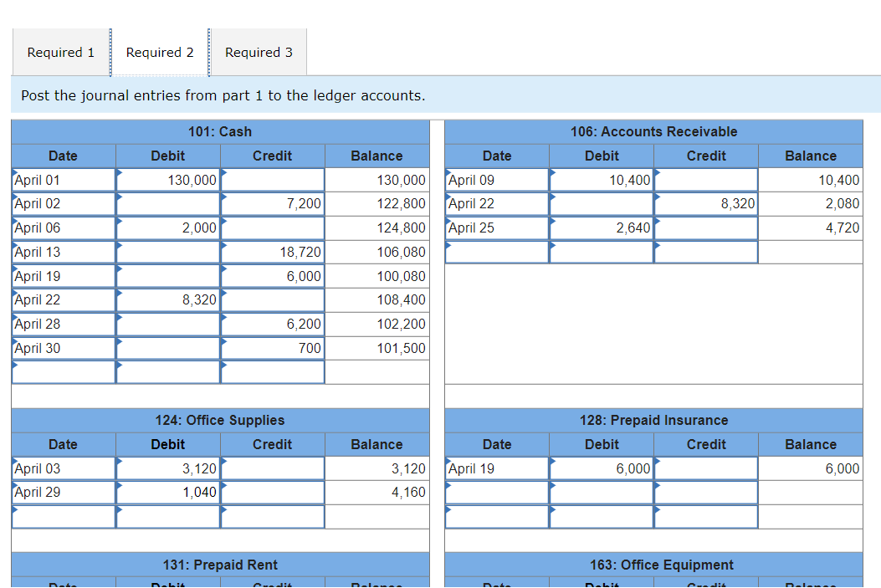Switch to the Required 3 tab

point(259,52)
